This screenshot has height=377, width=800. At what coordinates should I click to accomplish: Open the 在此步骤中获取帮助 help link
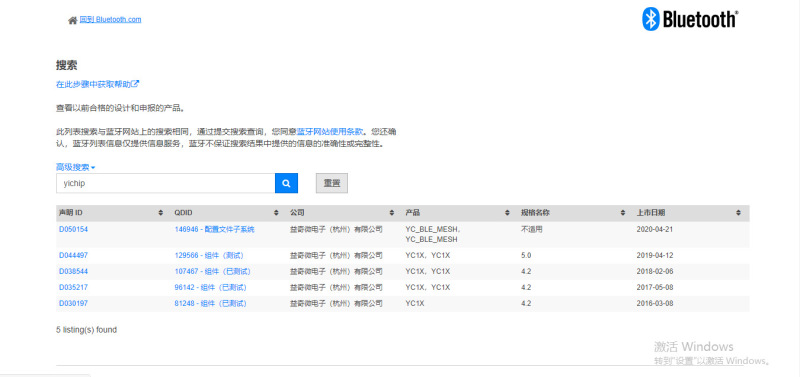[97, 84]
